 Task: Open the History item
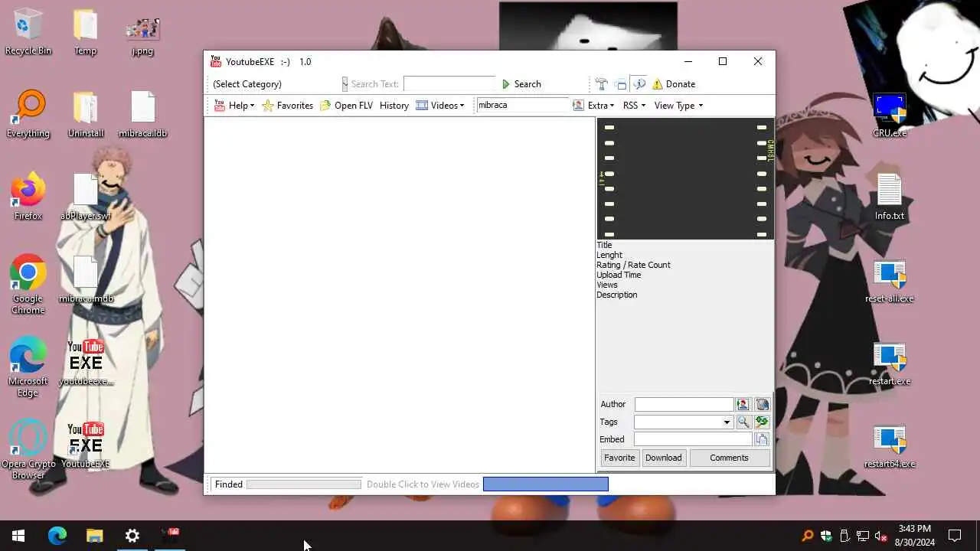pos(394,106)
